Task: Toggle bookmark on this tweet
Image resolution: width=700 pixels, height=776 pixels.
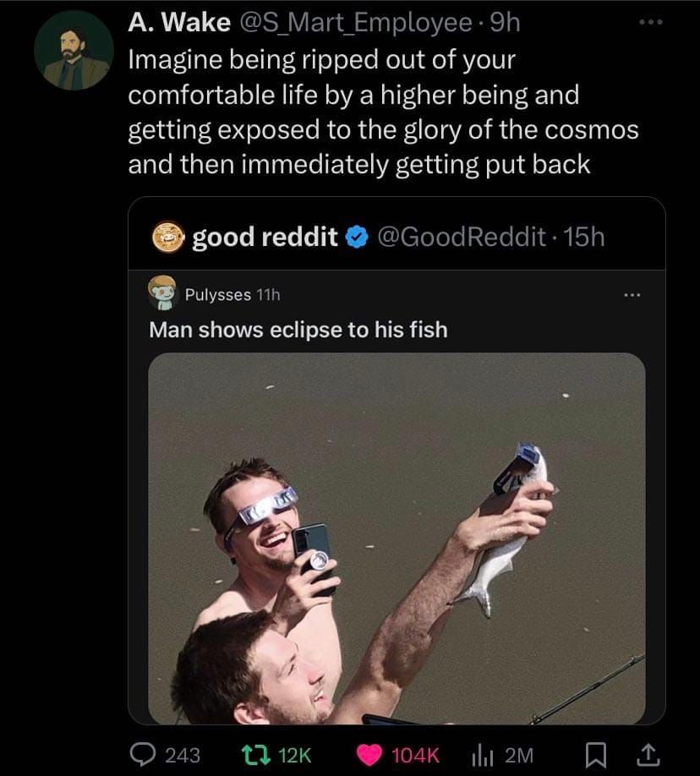Action: (x=595, y=755)
